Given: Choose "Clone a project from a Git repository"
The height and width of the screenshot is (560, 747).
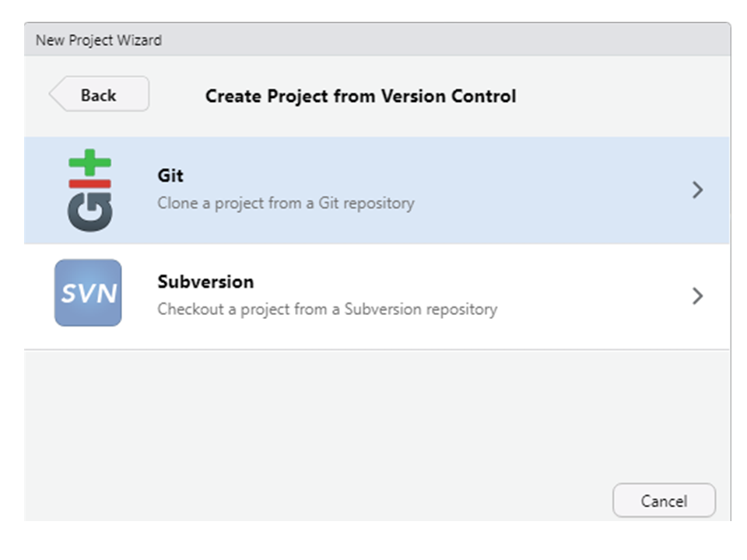Looking at the screenshot, I should point(286,203).
